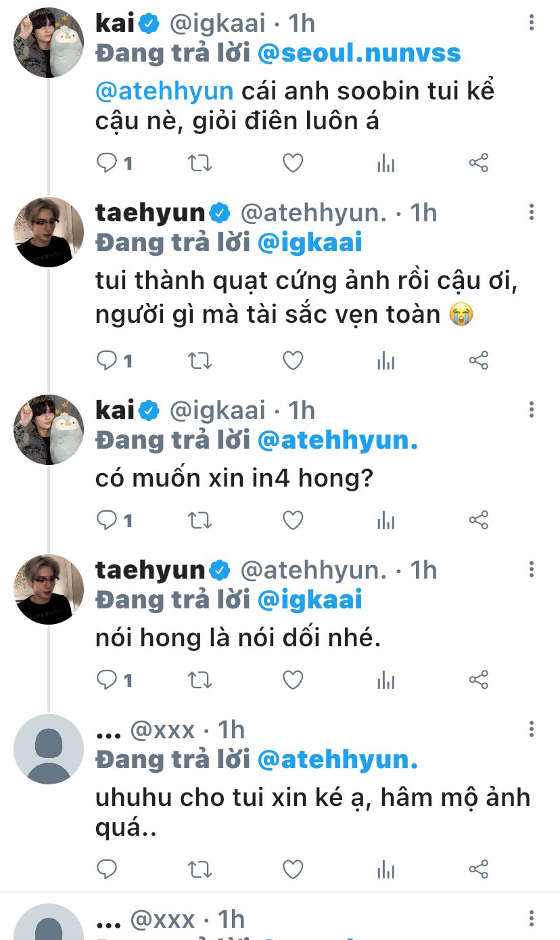Open more options on taehyun's first tweet
560x940 pixels.
pyautogui.click(x=532, y=213)
